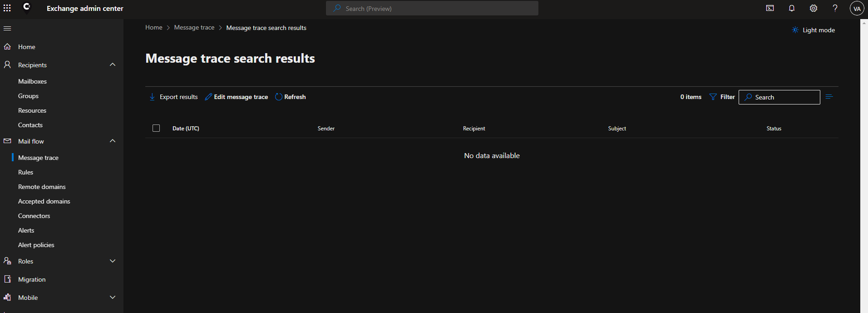The width and height of the screenshot is (868, 313).
Task: Click 'Exchange admin center' title text
Action: pyautogui.click(x=85, y=8)
